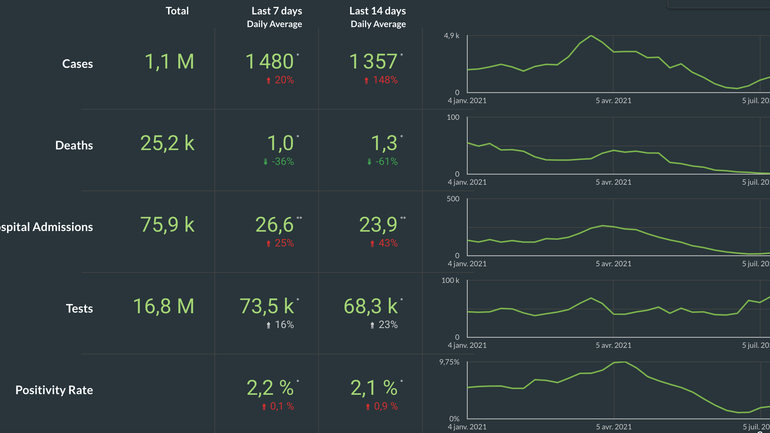Click the peak of the Cases line chart
Viewport: 770px width, 433px height.
pyautogui.click(x=591, y=37)
